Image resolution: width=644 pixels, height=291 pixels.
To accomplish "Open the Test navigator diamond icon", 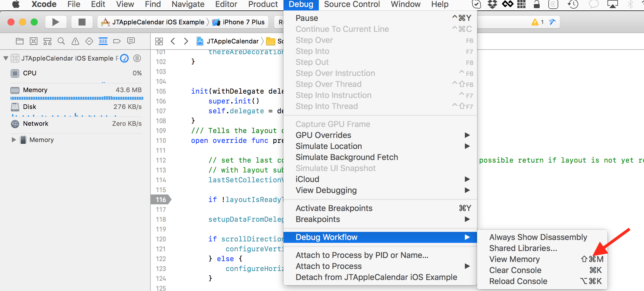I will pos(89,41).
